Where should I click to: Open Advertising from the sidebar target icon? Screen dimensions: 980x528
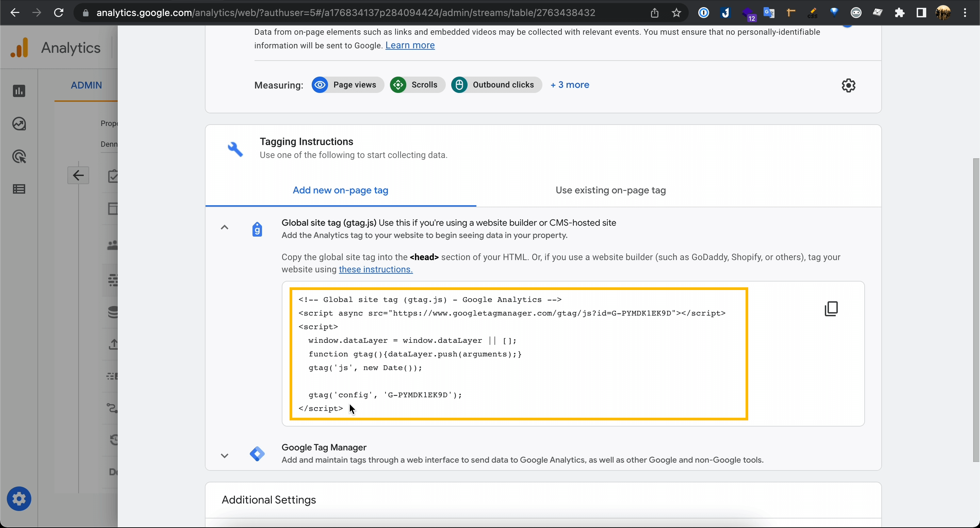(19, 157)
